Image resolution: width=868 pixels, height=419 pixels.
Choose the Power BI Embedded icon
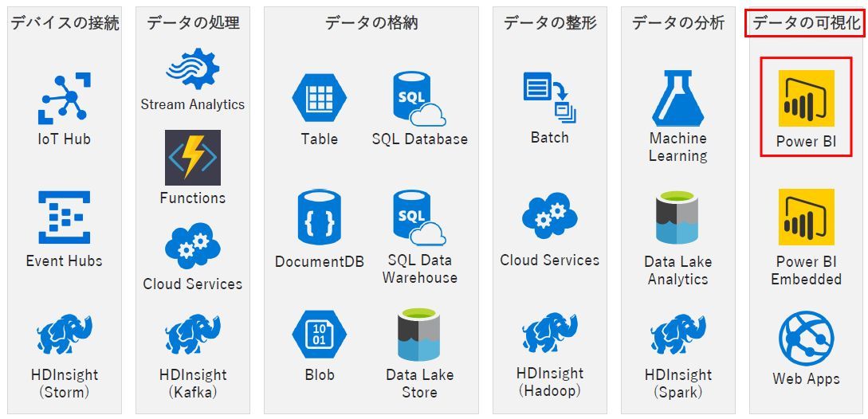pyautogui.click(x=806, y=217)
